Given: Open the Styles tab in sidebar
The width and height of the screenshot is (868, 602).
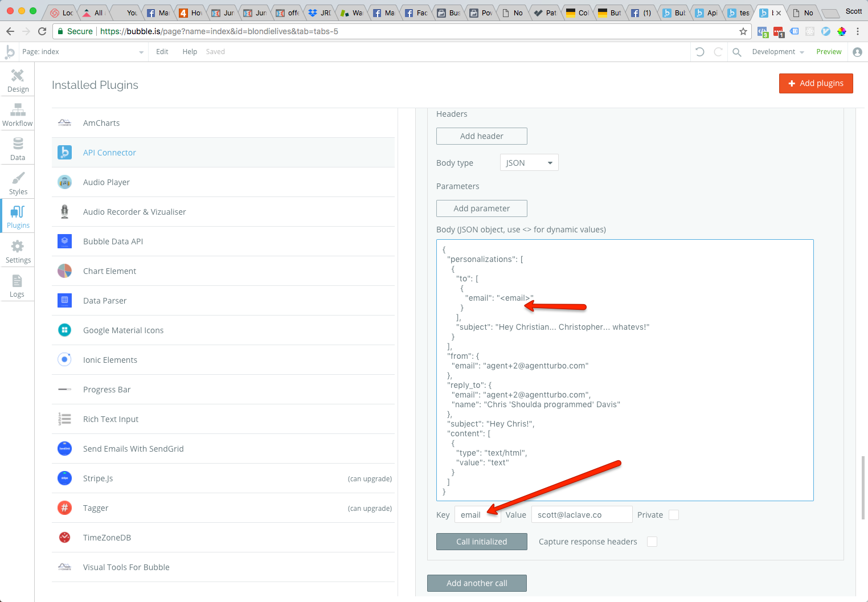Looking at the screenshot, I should [18, 183].
